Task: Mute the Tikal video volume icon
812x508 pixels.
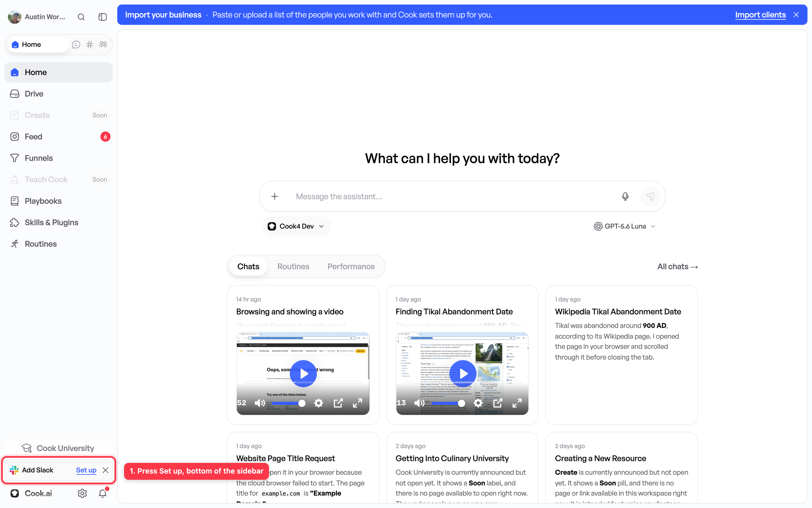Action: (x=420, y=403)
